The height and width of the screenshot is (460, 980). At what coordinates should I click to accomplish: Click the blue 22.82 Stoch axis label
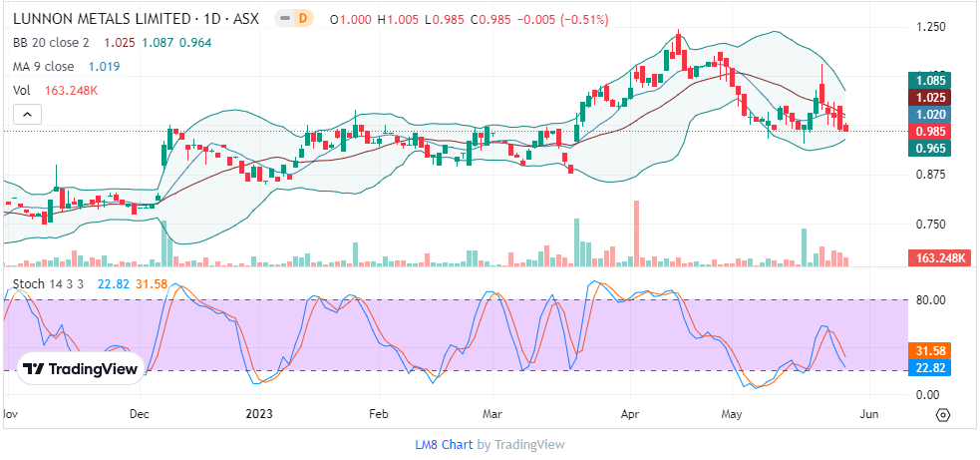(929, 367)
